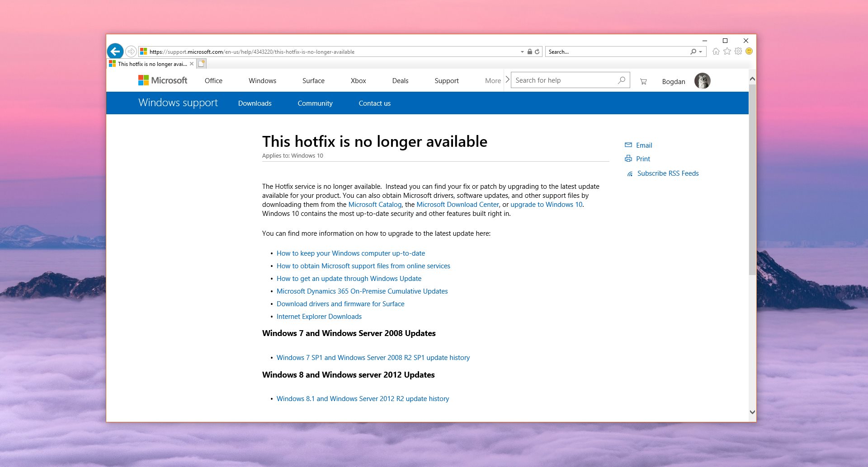
Task: Open Community in the blue bar
Action: click(x=315, y=103)
